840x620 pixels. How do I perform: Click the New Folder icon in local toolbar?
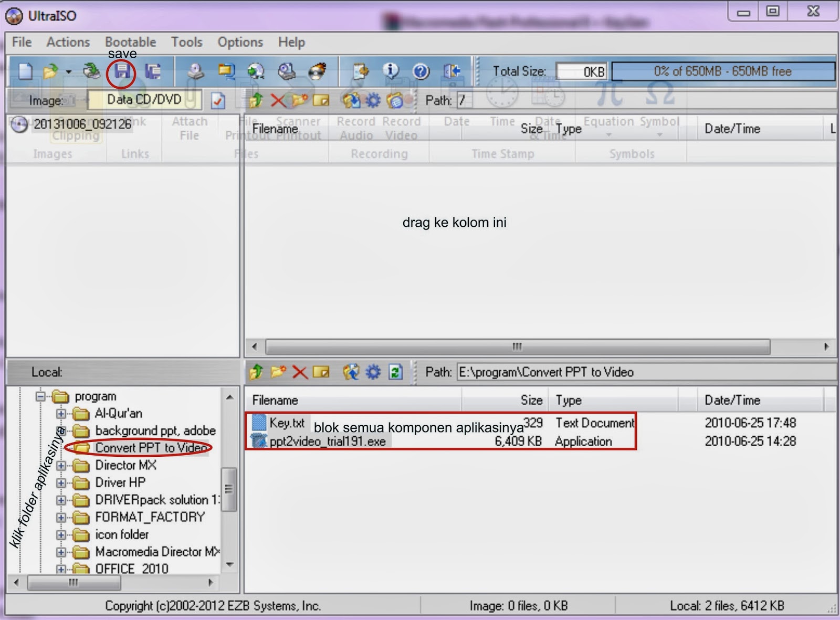pyautogui.click(x=278, y=372)
